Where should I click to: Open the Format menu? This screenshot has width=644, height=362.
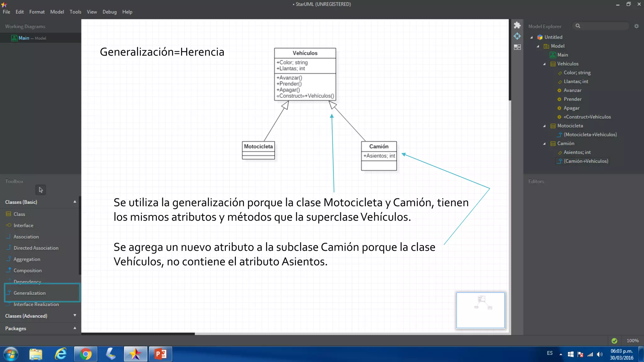coord(37,12)
